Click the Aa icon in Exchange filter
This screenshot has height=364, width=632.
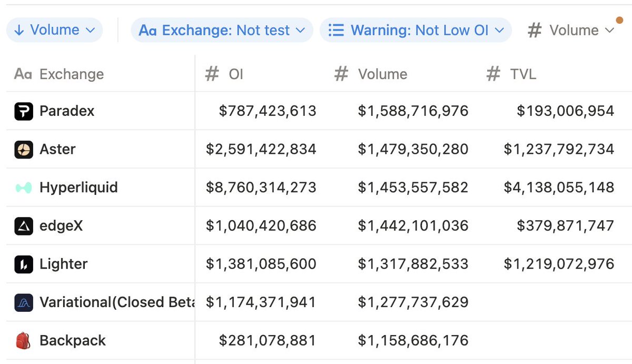[147, 31]
